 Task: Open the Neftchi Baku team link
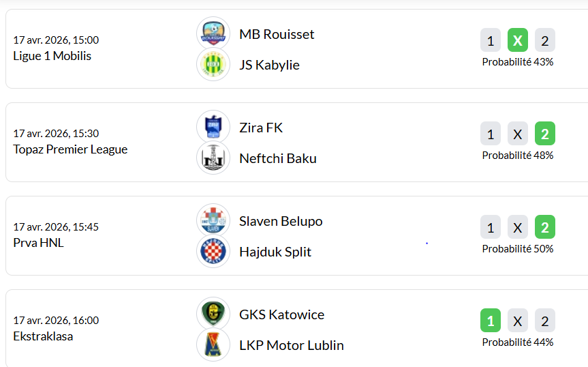tap(278, 158)
